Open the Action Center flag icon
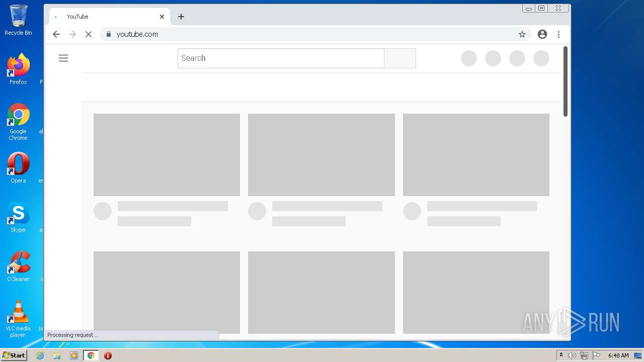This screenshot has width=644, height=362. [x=596, y=355]
